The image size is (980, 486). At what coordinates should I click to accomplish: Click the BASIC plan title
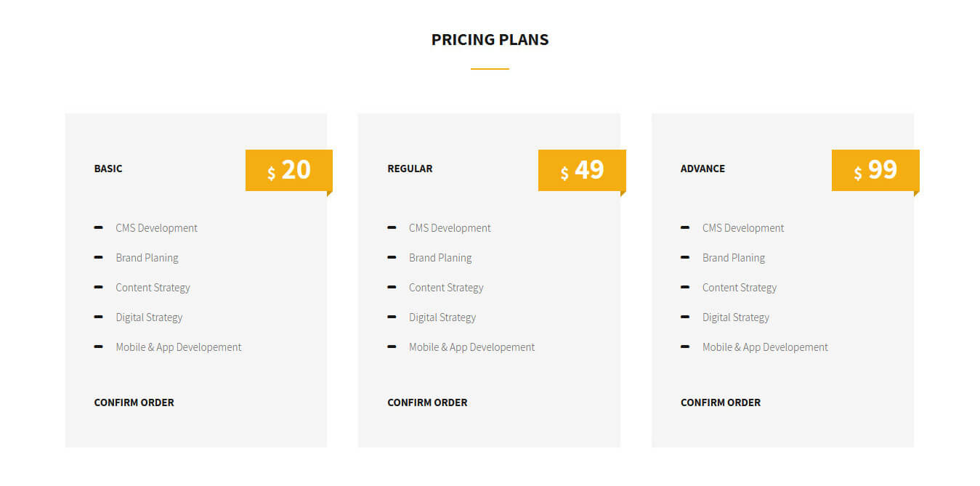[x=108, y=169]
